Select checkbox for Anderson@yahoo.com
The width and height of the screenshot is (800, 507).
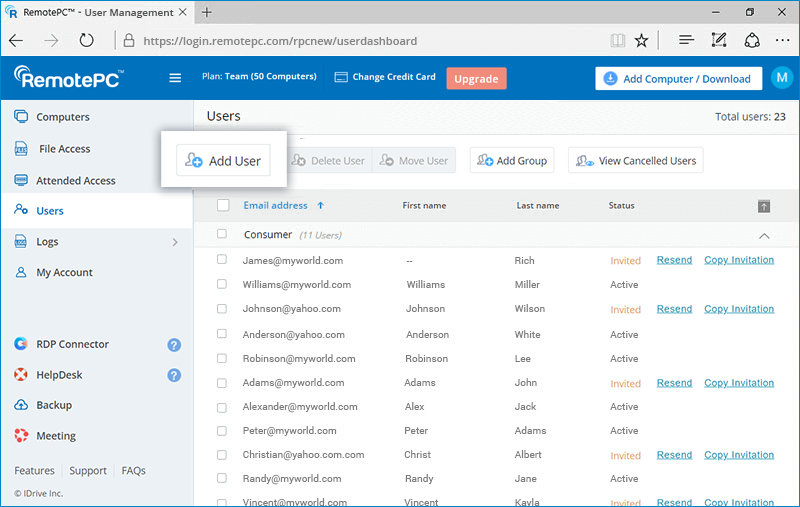[x=222, y=334]
